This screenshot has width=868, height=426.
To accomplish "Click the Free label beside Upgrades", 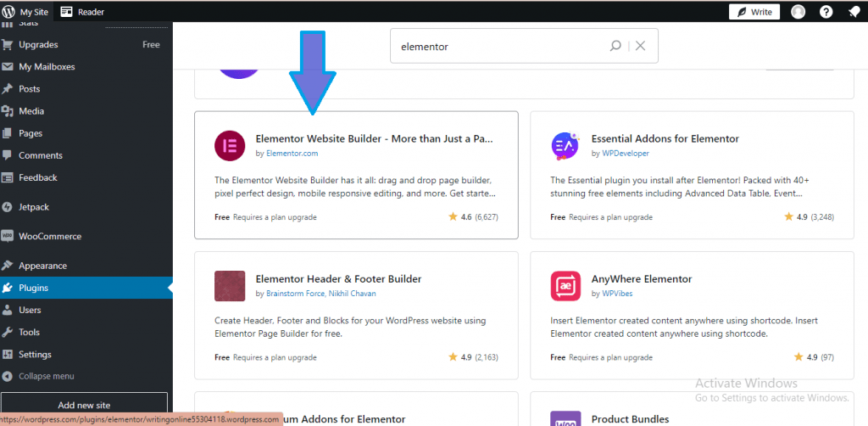I will tap(151, 45).
